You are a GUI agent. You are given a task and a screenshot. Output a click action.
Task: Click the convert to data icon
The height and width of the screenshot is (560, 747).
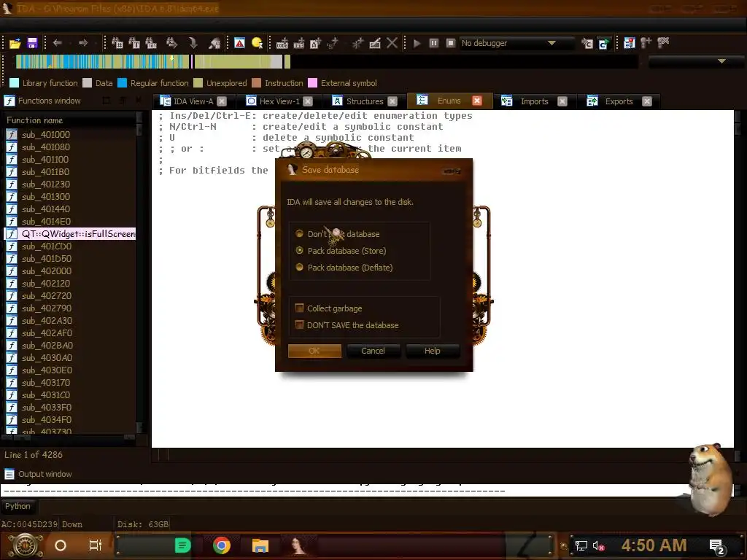coord(298,43)
